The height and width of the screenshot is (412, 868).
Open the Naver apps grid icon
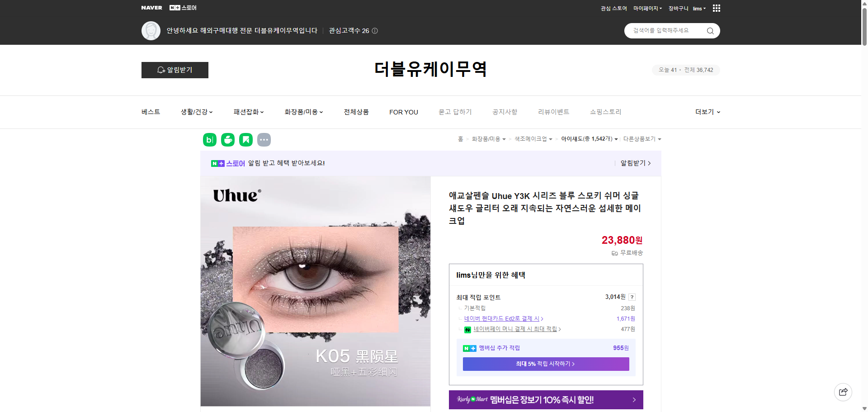tap(716, 8)
